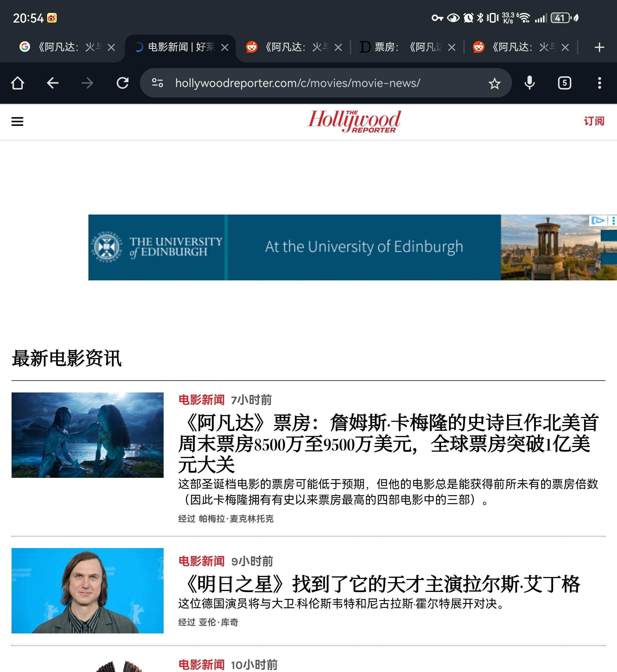Open the hamburger site menu
The width and height of the screenshot is (617, 672).
(x=17, y=121)
